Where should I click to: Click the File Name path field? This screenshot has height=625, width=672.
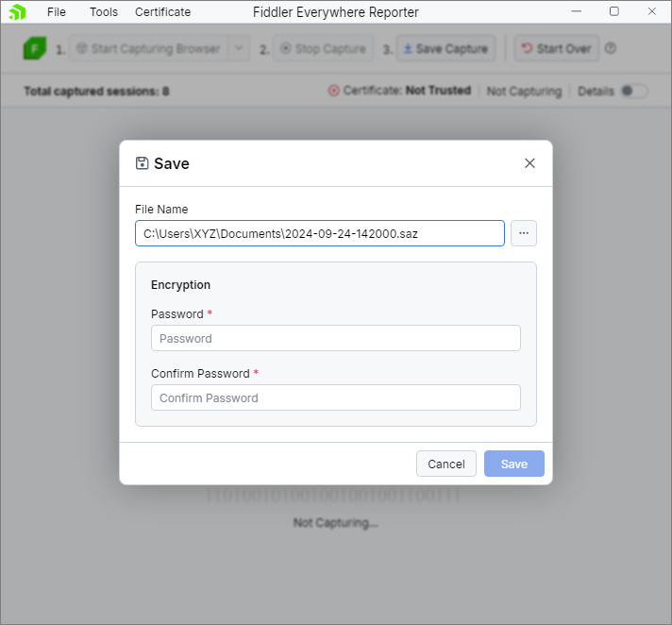coord(320,233)
